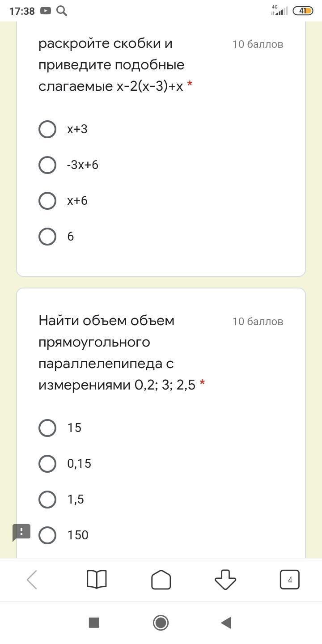This screenshot has width=322, height=644.
Task: Choose volume answer 150
Action: point(47,535)
